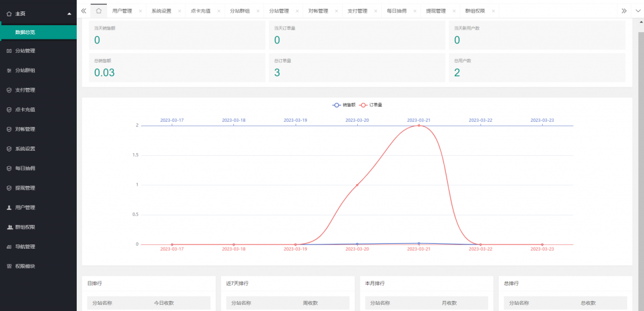This screenshot has height=311, width=644.
Task: Click the shield icon beside sidebar 支付管理
Action: click(9, 90)
